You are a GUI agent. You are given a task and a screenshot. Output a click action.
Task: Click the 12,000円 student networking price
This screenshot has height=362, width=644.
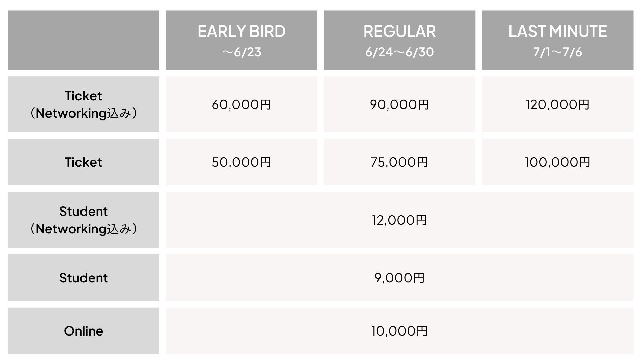tap(399, 220)
